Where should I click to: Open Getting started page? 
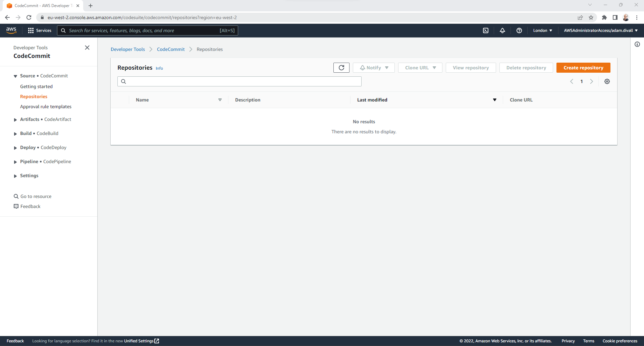36,86
